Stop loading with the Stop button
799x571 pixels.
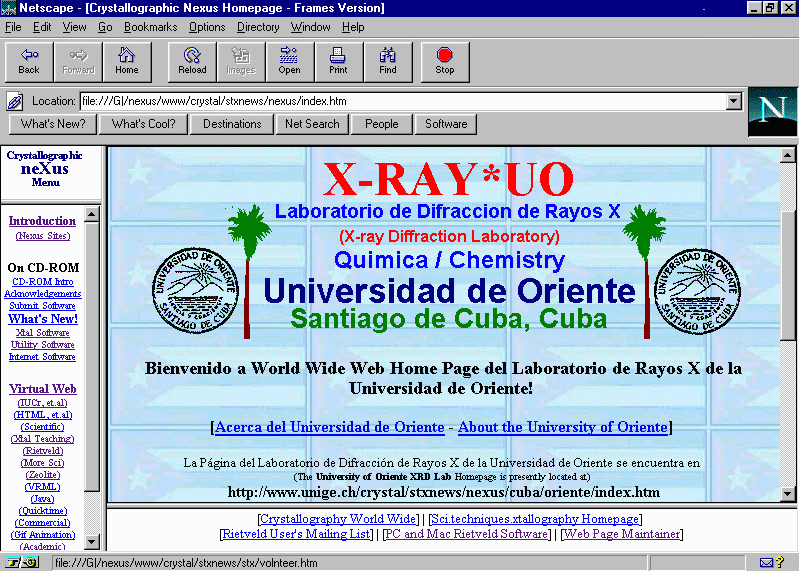coord(445,62)
